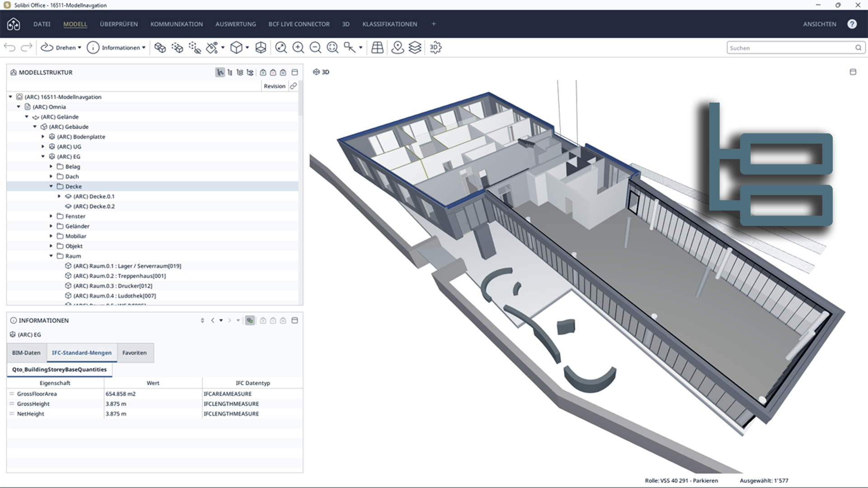
Task: Click the zoom out magnifier icon
Action: 315,47
